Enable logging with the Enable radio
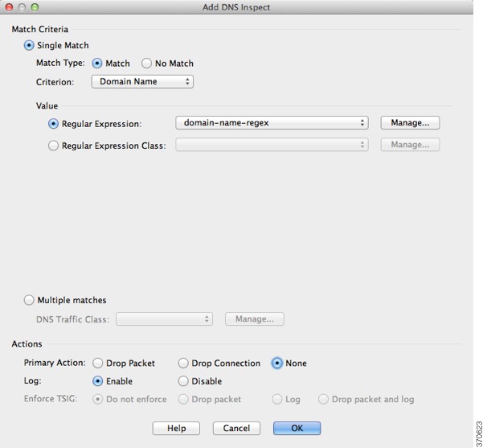This screenshot has height=448, width=483. click(x=98, y=381)
